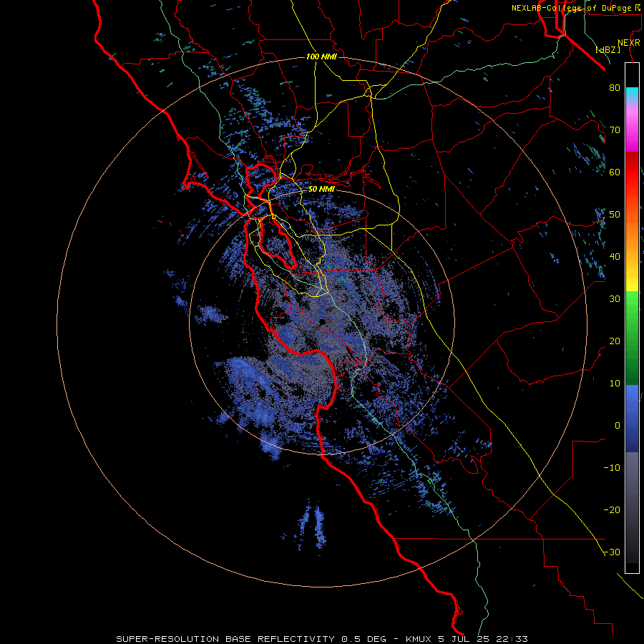Click the 40 value on the colorbar scale
The image size is (644, 644).
point(615,257)
